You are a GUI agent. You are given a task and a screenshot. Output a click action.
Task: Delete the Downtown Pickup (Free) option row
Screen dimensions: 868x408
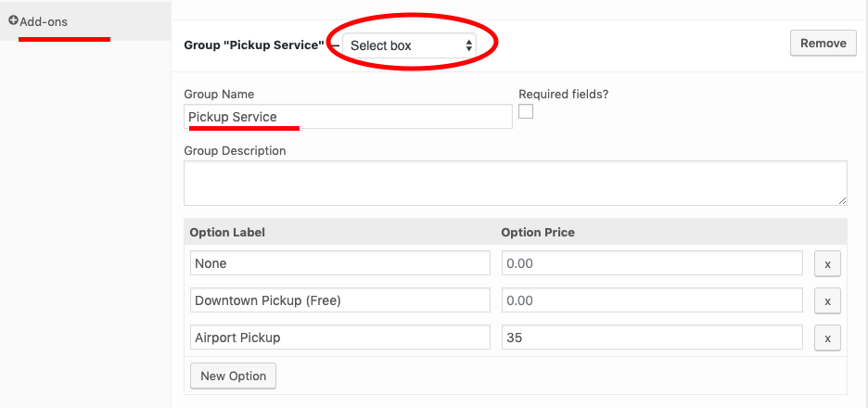(827, 300)
